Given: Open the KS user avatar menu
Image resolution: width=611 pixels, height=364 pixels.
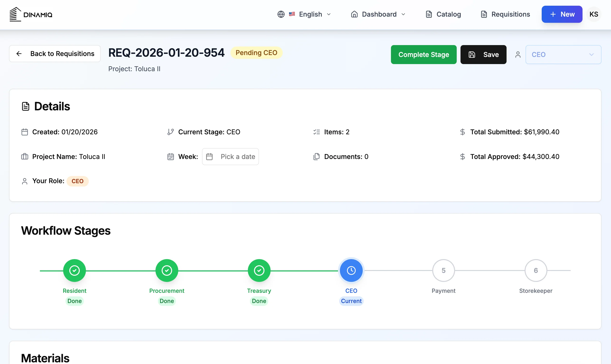Looking at the screenshot, I should tap(594, 14).
